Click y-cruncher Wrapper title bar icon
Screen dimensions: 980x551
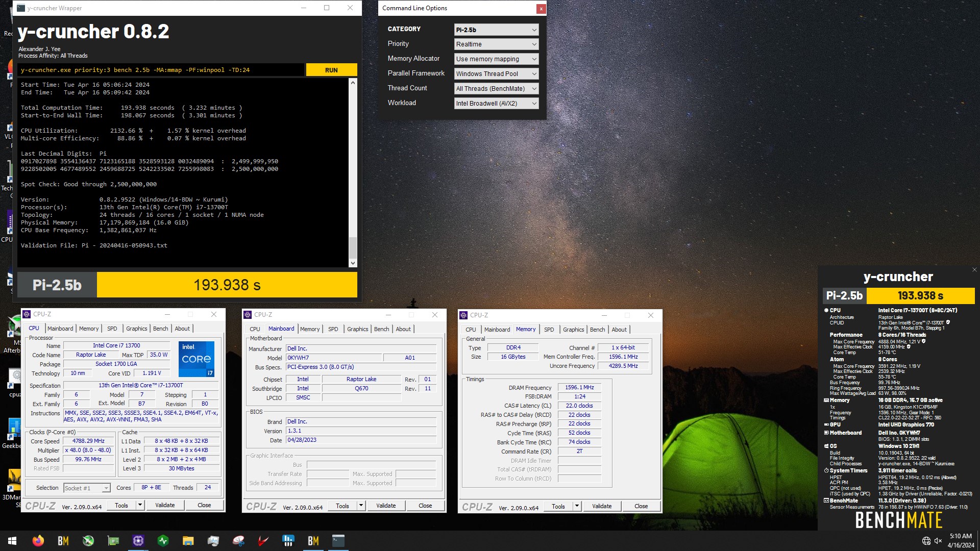(21, 8)
